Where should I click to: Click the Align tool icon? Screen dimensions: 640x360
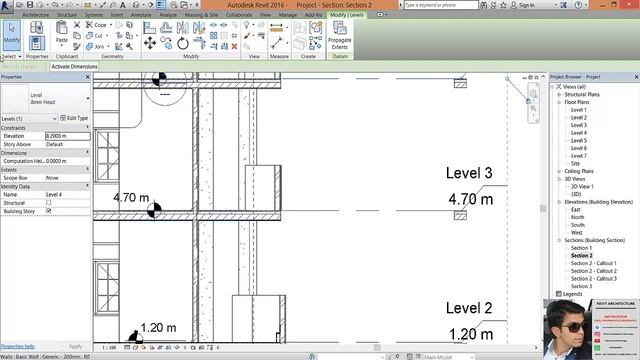(x=149, y=28)
